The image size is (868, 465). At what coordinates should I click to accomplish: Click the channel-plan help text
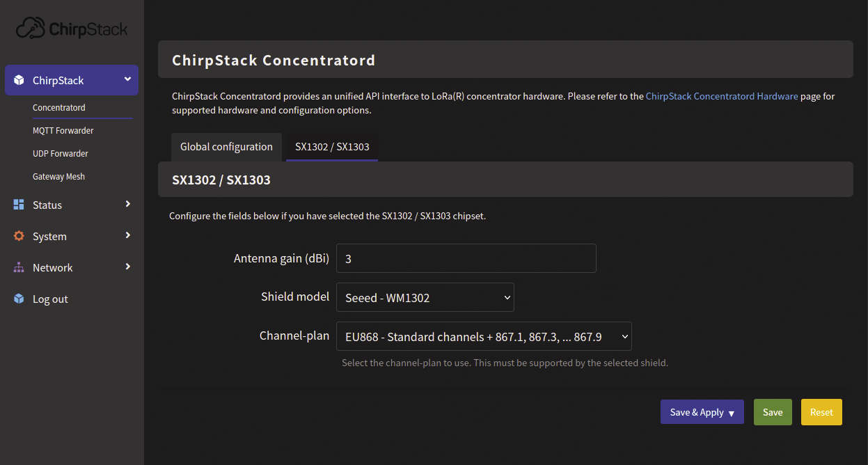click(x=505, y=363)
